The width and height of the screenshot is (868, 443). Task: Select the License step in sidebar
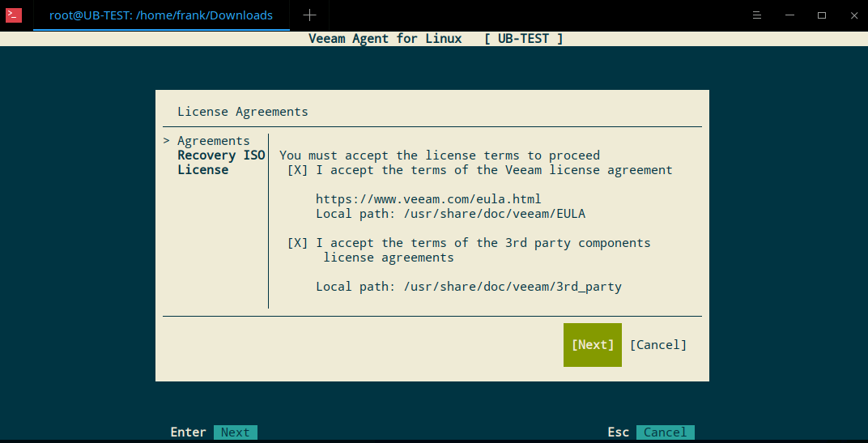tap(202, 170)
